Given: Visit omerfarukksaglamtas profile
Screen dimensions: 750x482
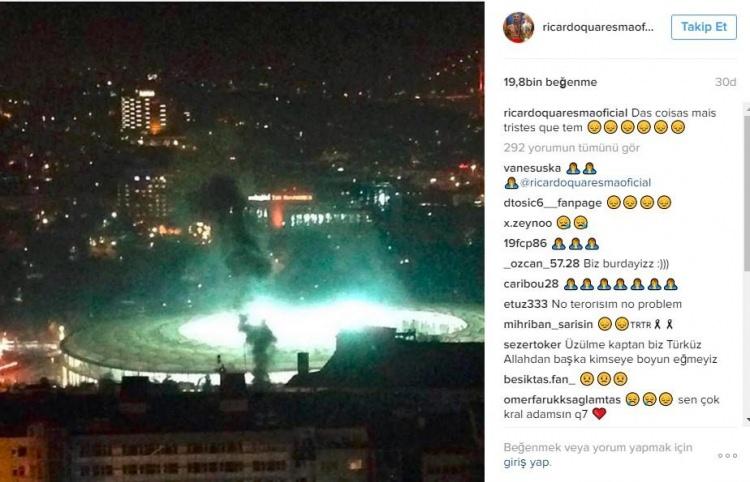Looking at the screenshot, I should tap(562, 399).
